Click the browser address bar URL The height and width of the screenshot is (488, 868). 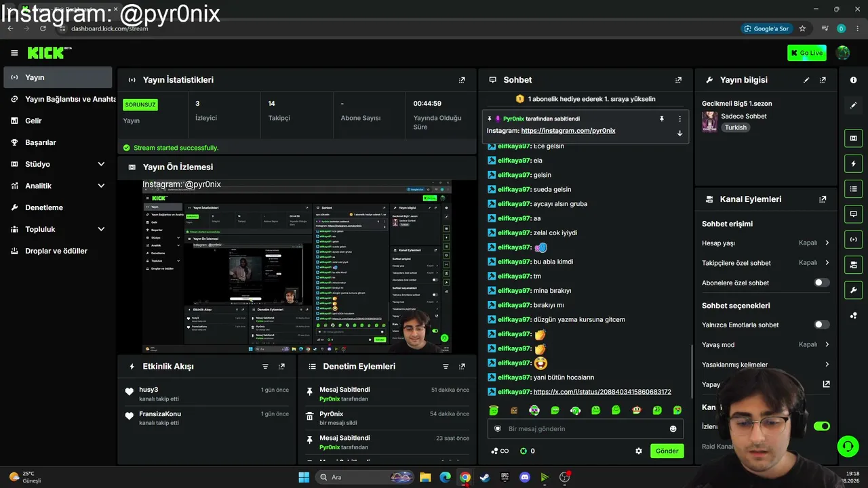tap(110, 28)
